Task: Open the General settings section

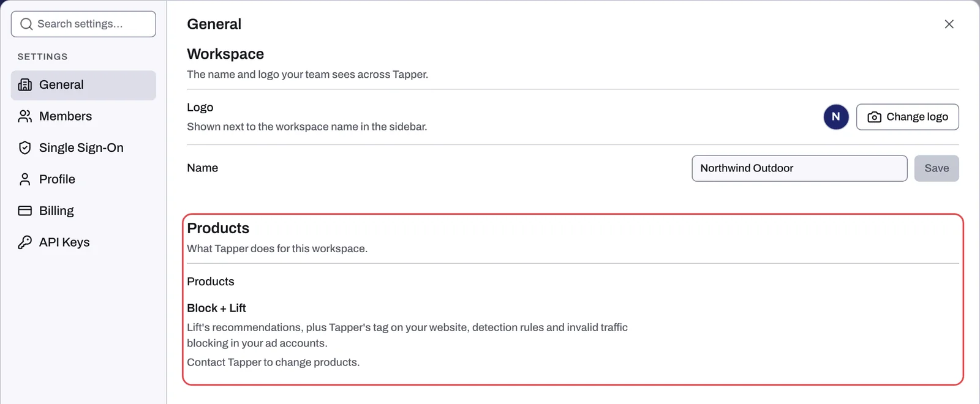Action: tap(83, 85)
